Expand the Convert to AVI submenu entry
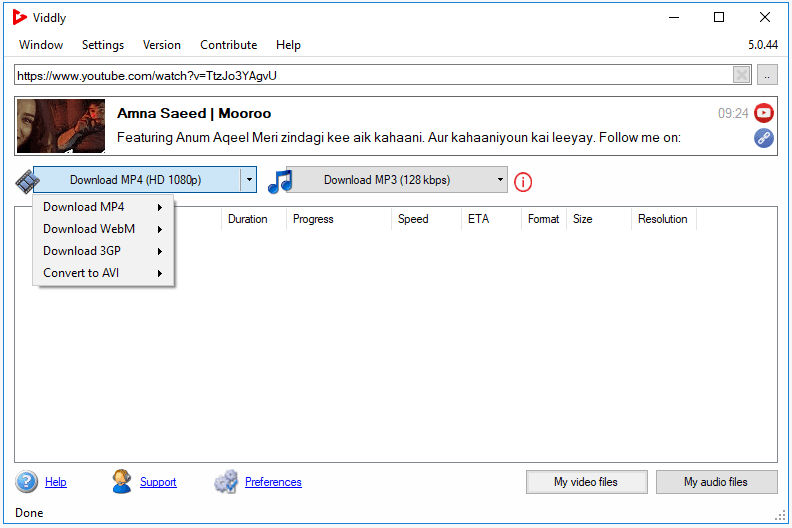The height and width of the screenshot is (528, 792). click(104, 273)
